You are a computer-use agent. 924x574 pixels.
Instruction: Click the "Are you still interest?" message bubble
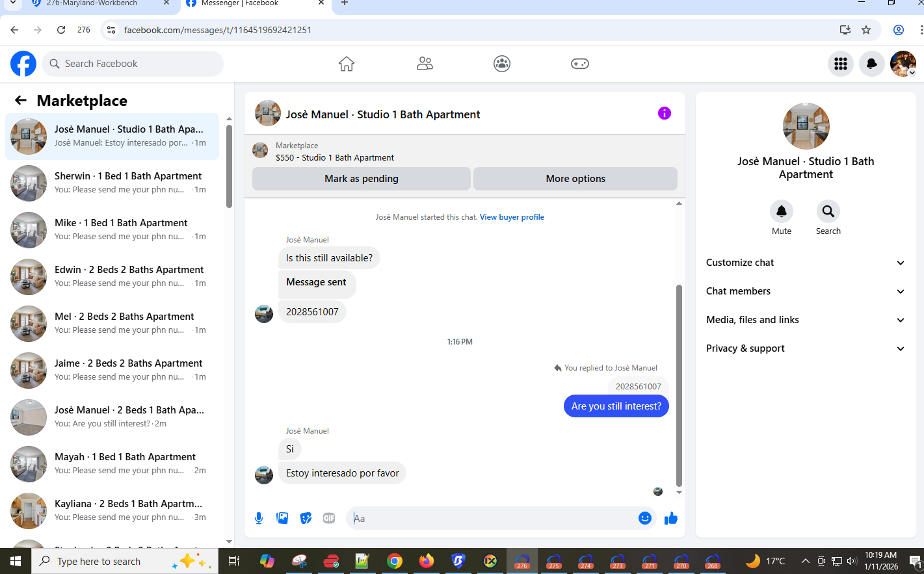(x=616, y=406)
